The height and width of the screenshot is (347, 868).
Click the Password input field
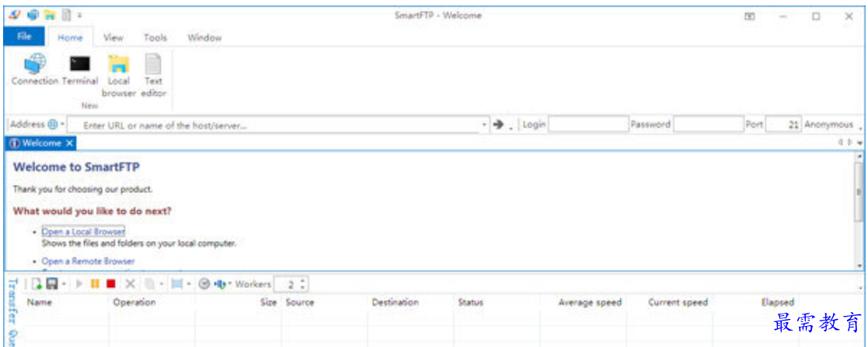point(708,124)
